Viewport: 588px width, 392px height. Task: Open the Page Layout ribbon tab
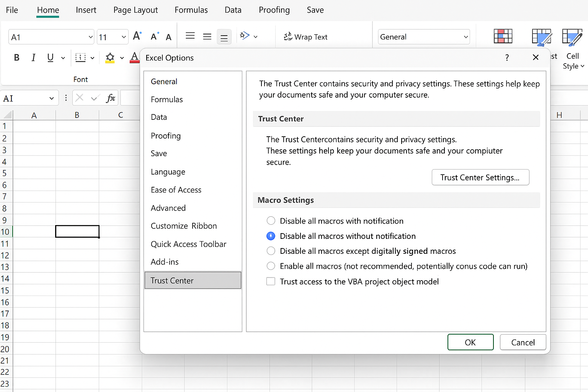136,10
